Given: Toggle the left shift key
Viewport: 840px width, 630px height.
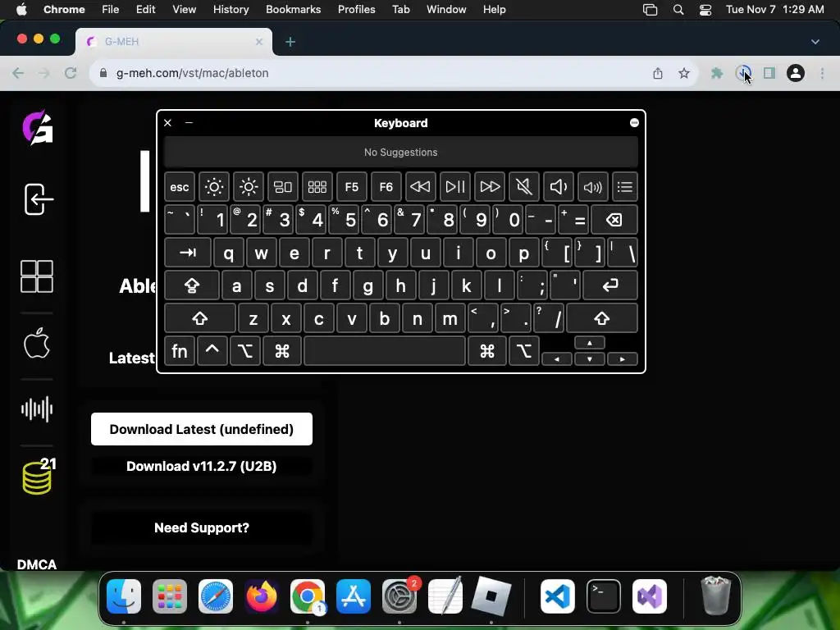Looking at the screenshot, I should (200, 319).
